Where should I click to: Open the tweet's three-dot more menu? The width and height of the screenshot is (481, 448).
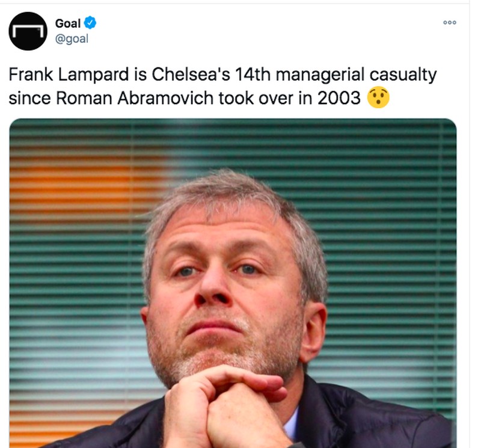click(450, 23)
